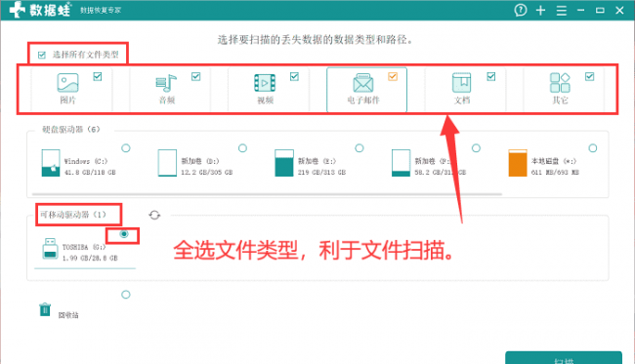Click the '可移动驱动器 (1)' section header
635x364 pixels.
click(73, 215)
